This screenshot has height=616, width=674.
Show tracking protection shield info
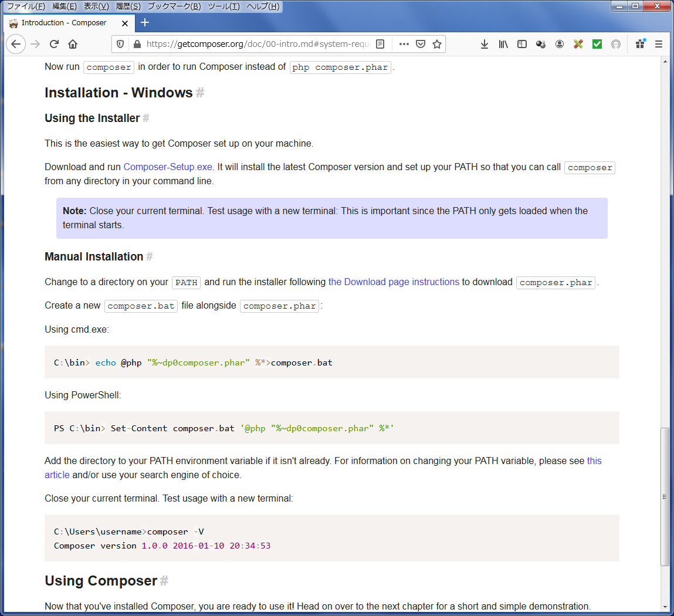tap(120, 44)
